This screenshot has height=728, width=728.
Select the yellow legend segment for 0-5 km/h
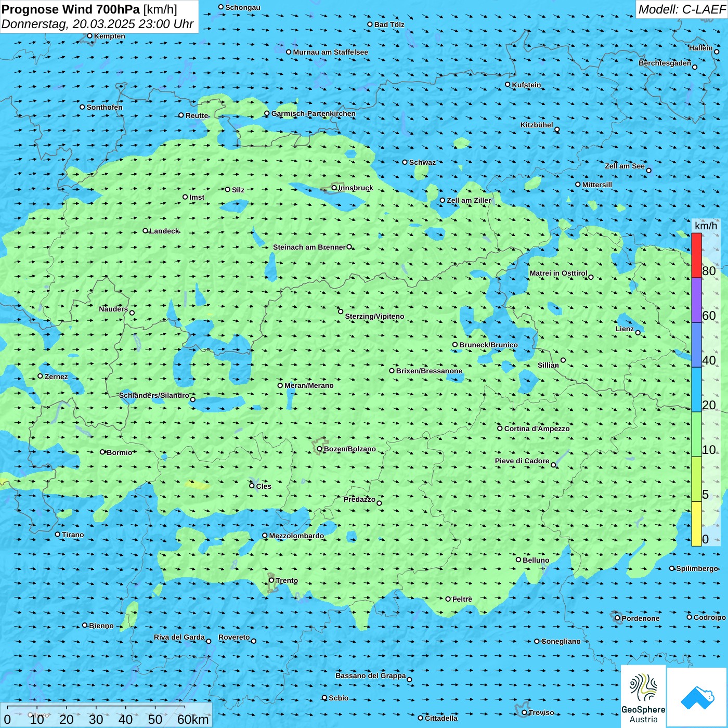tap(696, 524)
